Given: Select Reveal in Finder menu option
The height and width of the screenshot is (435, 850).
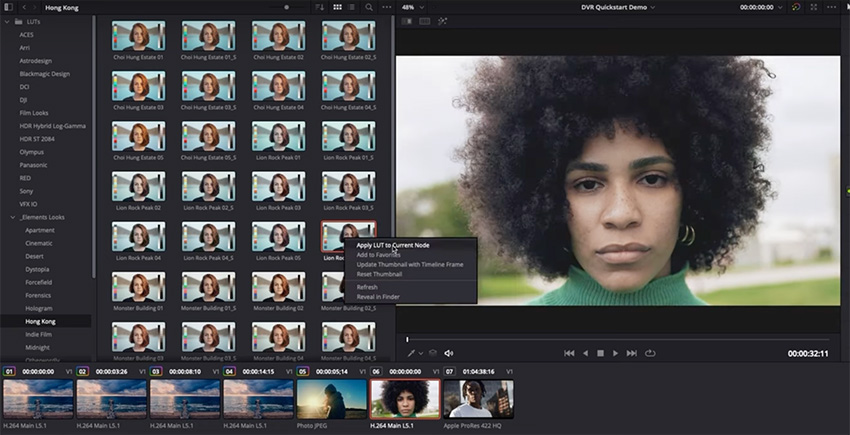Looking at the screenshot, I should pyautogui.click(x=378, y=297).
